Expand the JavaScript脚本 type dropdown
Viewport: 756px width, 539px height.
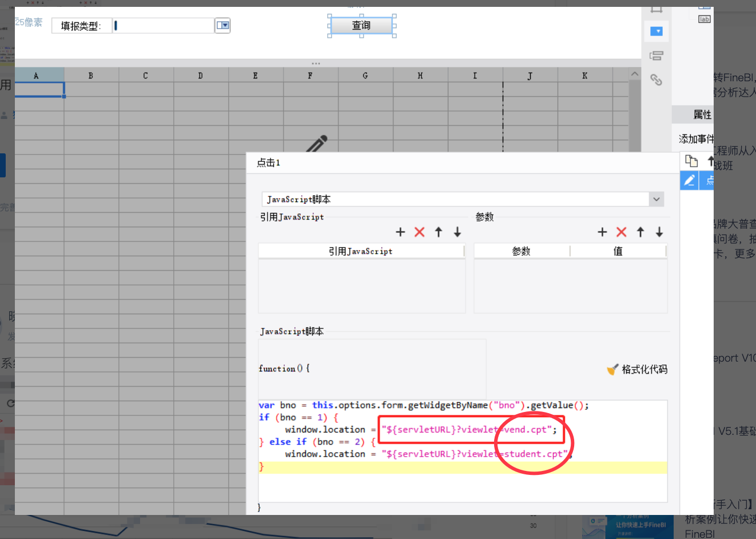(x=656, y=199)
